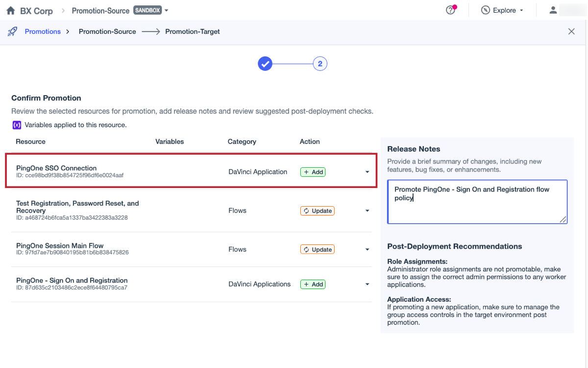This screenshot has width=588, height=368.
Task: Click the Release Notes heading
Action: click(414, 149)
